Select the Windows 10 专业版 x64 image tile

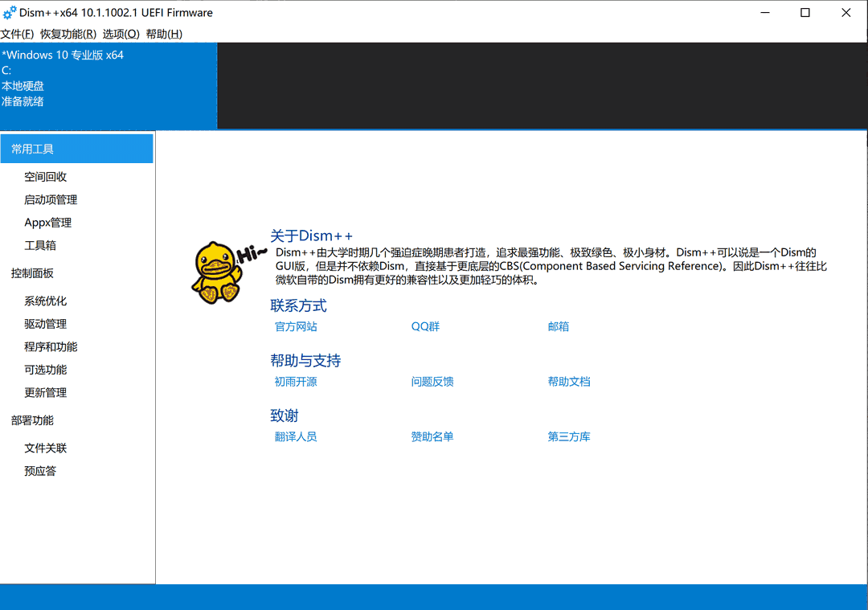tap(108, 86)
